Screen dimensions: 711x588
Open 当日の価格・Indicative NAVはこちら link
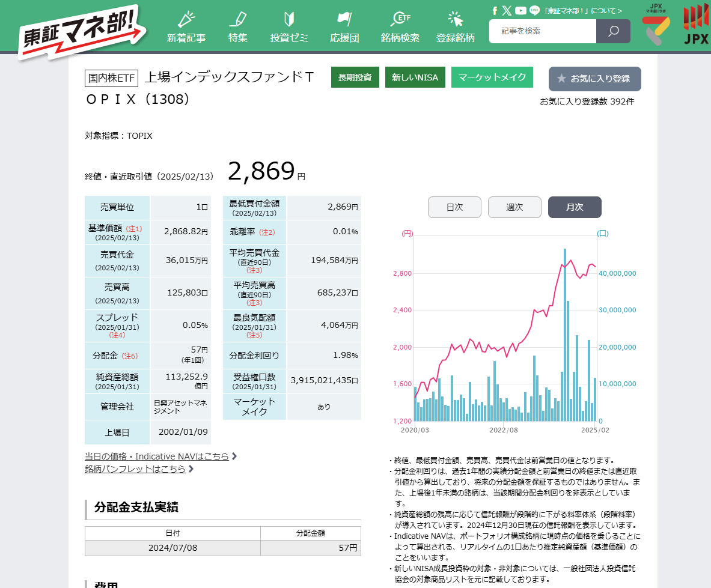[156, 456]
